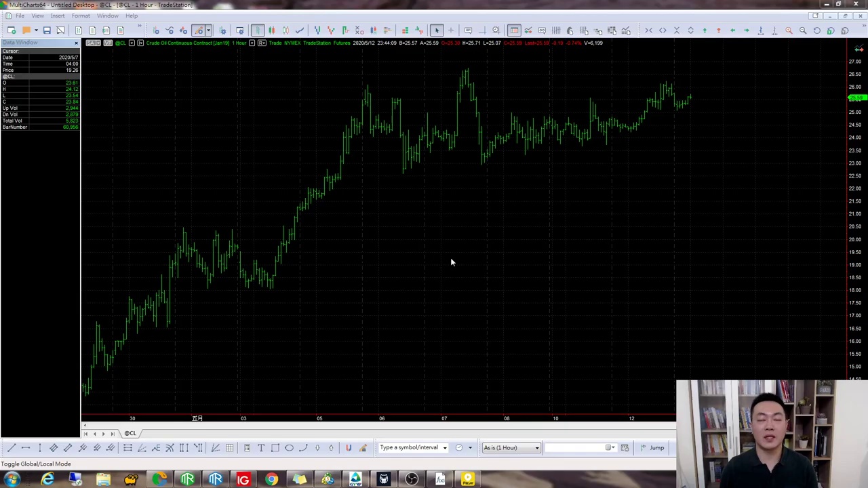Open the clock icon dropdown arrow

469,448
